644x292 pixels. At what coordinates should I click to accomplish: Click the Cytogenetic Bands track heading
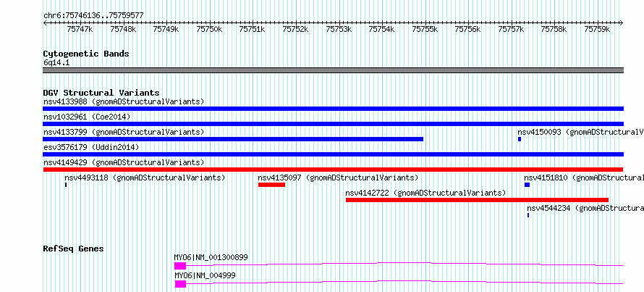86,54
